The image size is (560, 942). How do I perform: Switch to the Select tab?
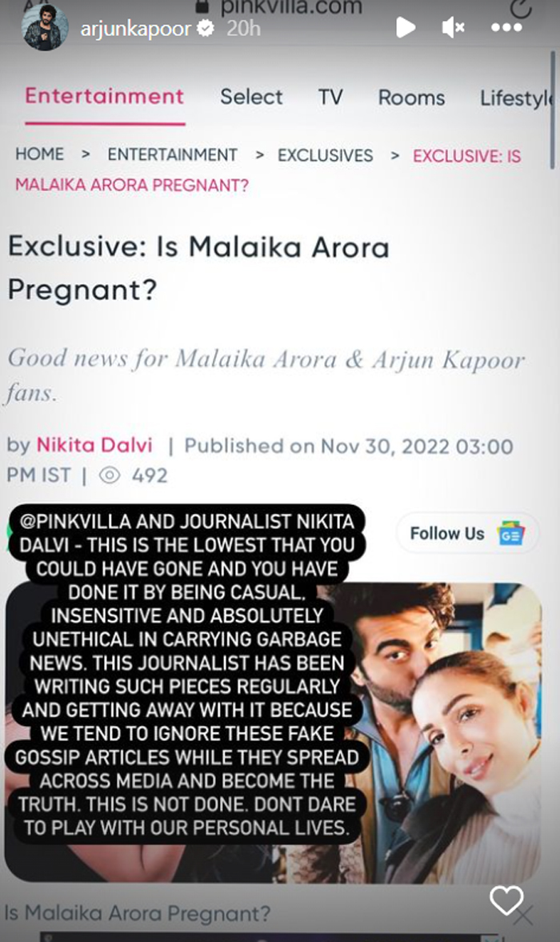coord(251,97)
